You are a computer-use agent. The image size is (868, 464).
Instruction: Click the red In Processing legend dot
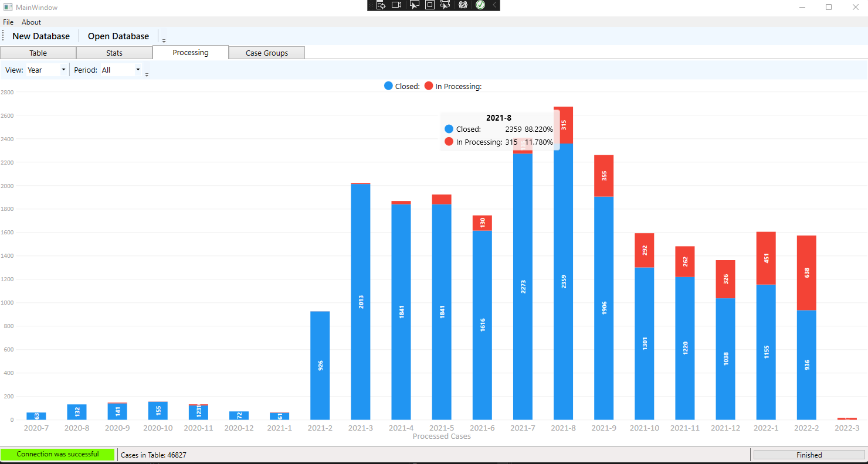(429, 86)
